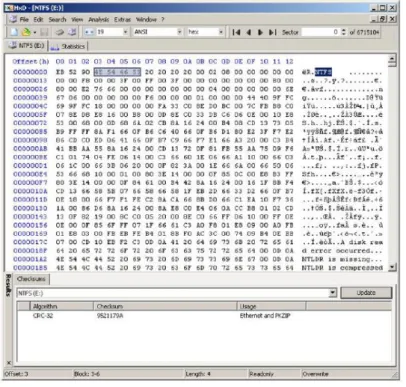Click 'NTLDR is compressed' decoded text

(x=342, y=268)
